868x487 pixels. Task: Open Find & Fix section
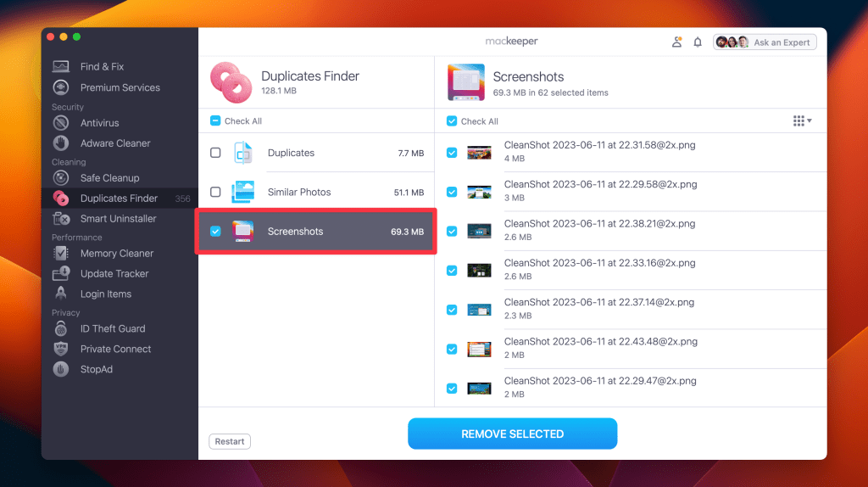click(102, 66)
